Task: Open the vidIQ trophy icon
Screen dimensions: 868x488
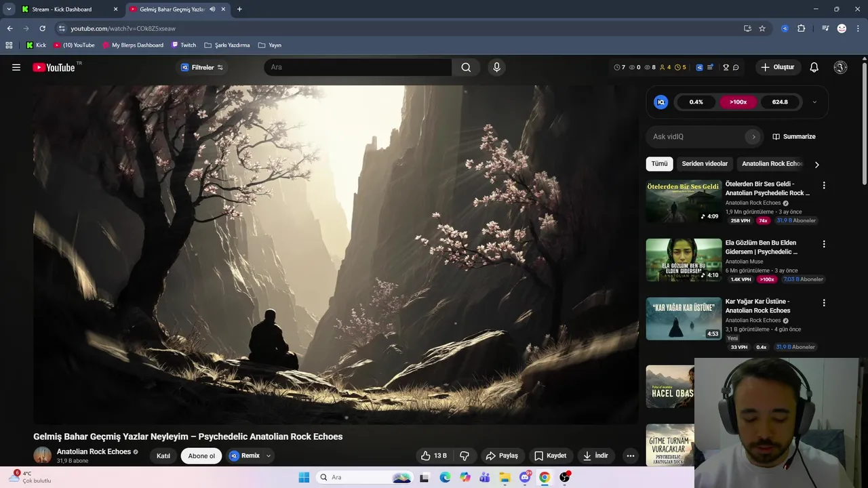Action: 726,67
